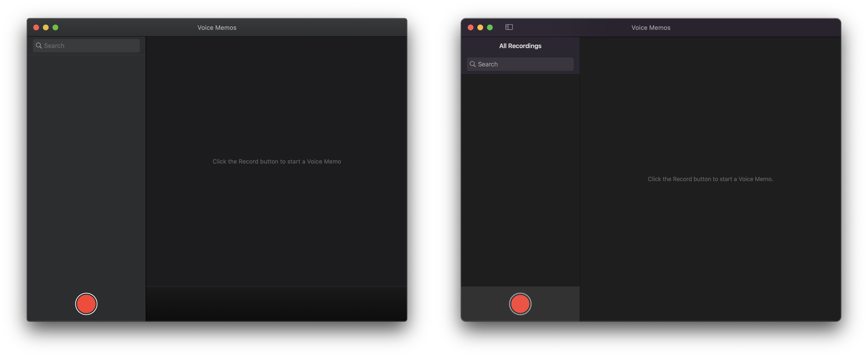Close the left Voice Memos window
This screenshot has height=357, width=868.
click(x=36, y=27)
